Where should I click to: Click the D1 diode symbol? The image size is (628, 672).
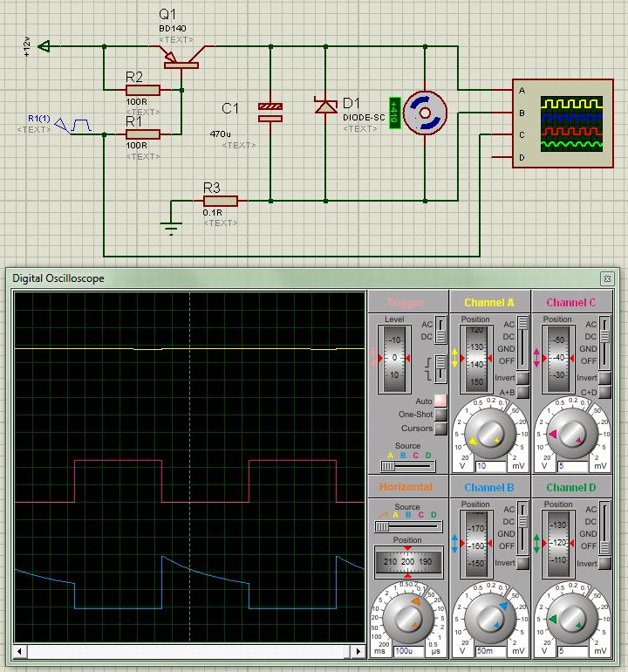point(325,106)
